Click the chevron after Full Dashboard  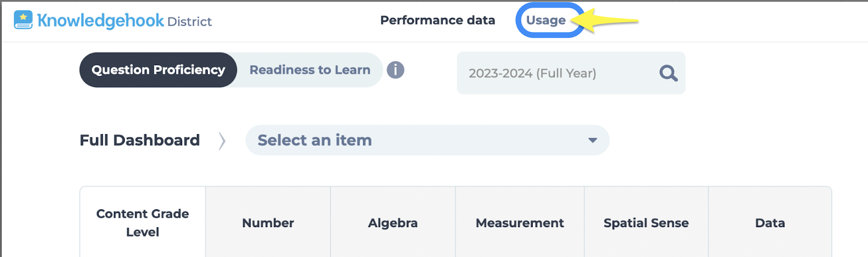tap(222, 141)
